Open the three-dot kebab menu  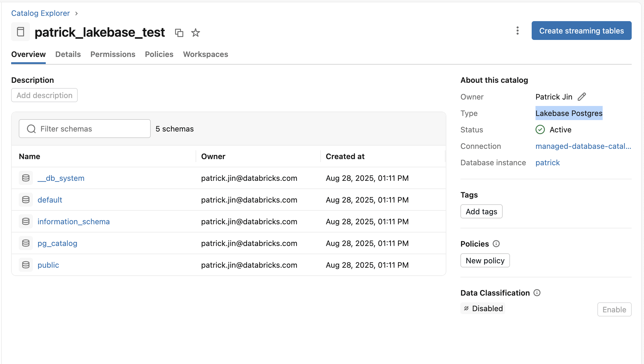coord(518,31)
